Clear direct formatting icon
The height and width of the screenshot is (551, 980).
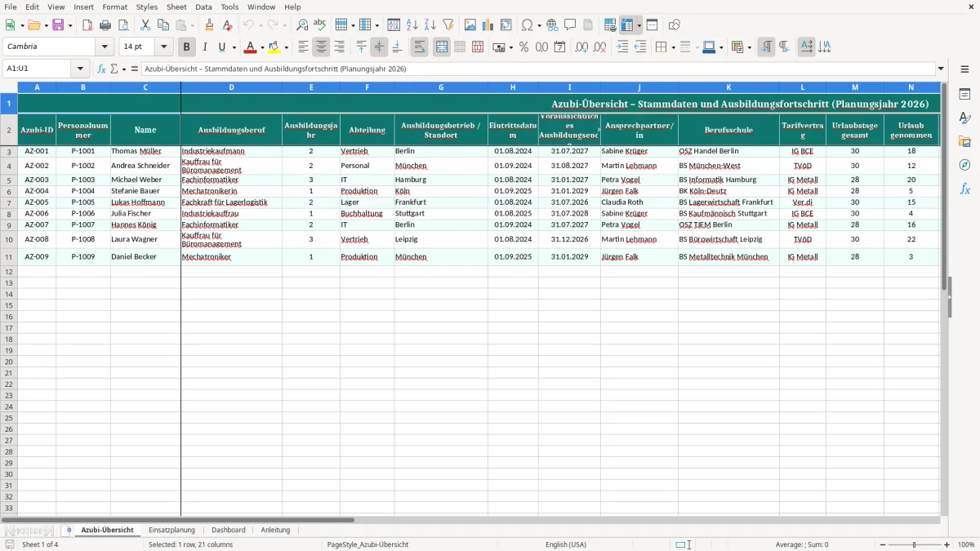click(227, 25)
